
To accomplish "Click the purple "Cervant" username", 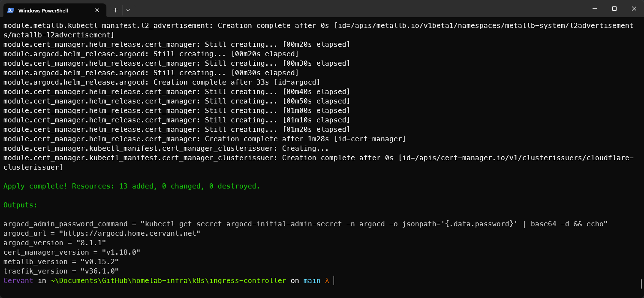I will (x=18, y=281).
